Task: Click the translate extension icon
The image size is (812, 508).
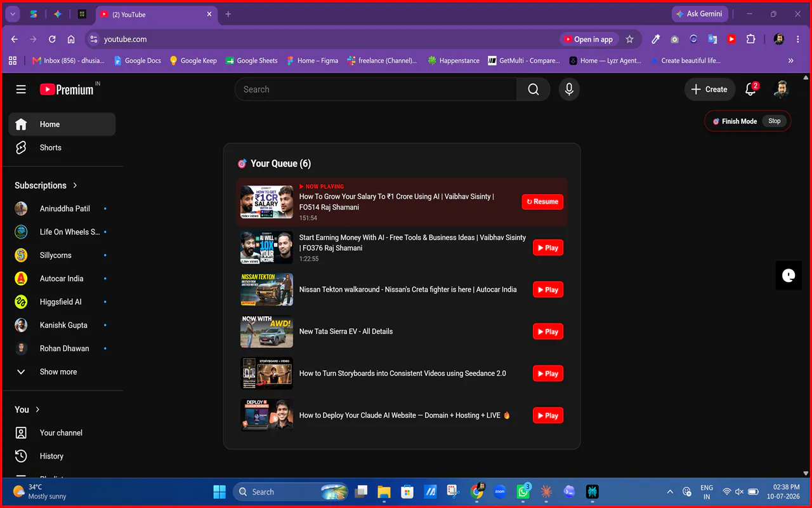Action: (x=712, y=39)
